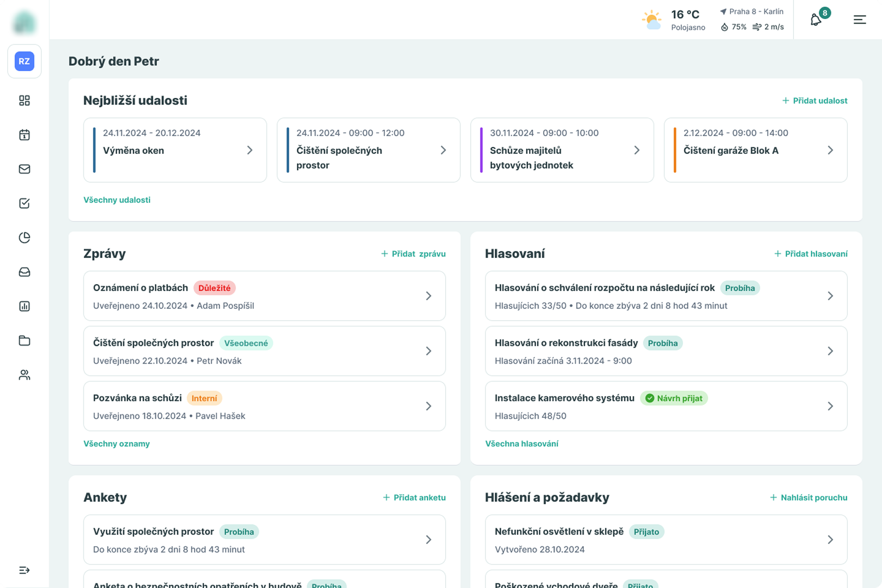Open message Čištění společných prostor by Petr Novák
This screenshot has width=882, height=588.
265,351
